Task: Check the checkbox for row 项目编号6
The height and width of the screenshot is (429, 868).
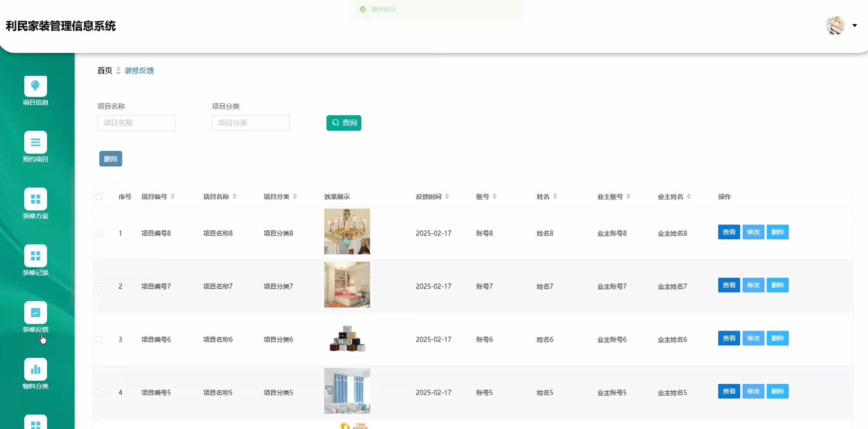Action: (99, 339)
